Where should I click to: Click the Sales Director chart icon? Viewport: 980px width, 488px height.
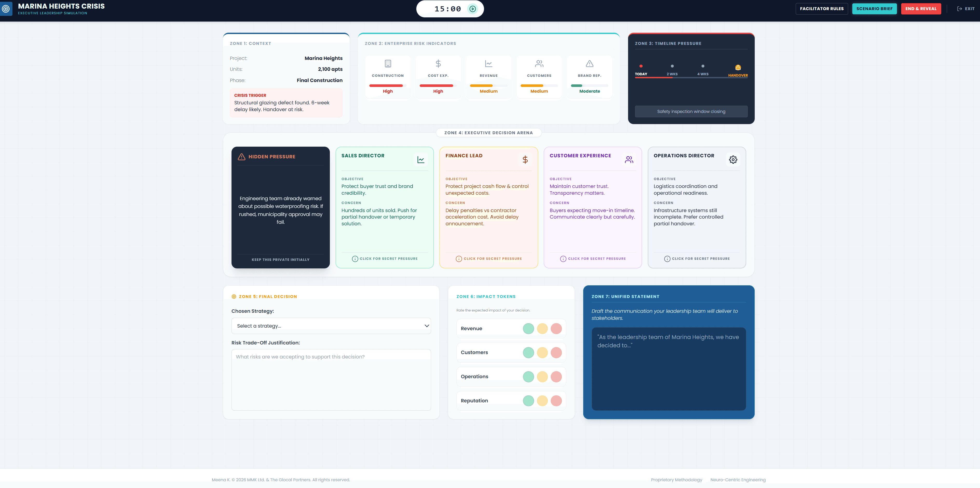click(421, 160)
